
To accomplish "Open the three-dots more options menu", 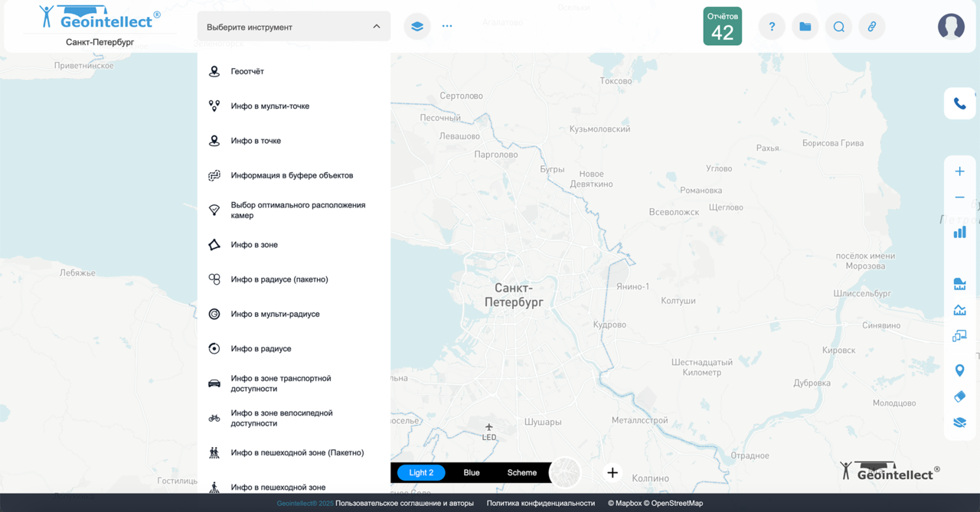I will 447,26.
